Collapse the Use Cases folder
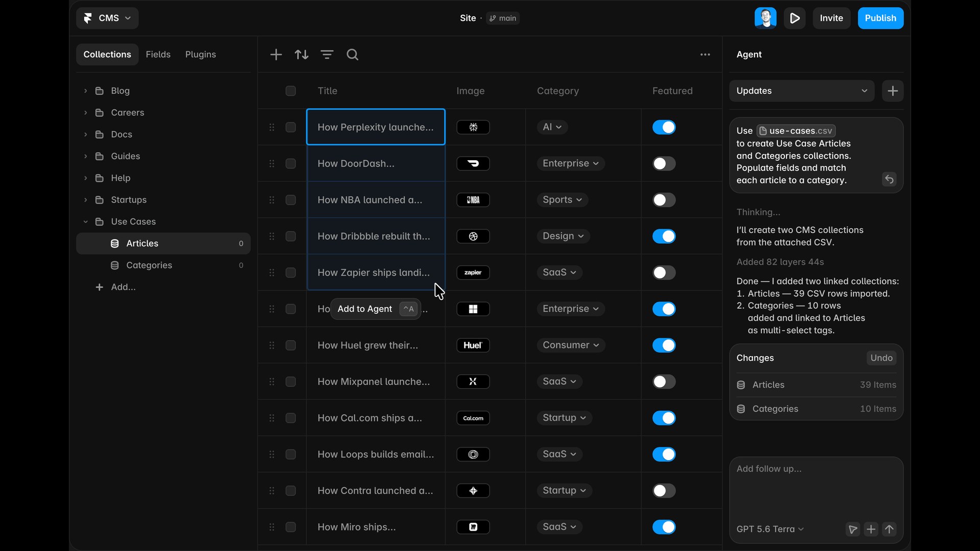 (86, 221)
